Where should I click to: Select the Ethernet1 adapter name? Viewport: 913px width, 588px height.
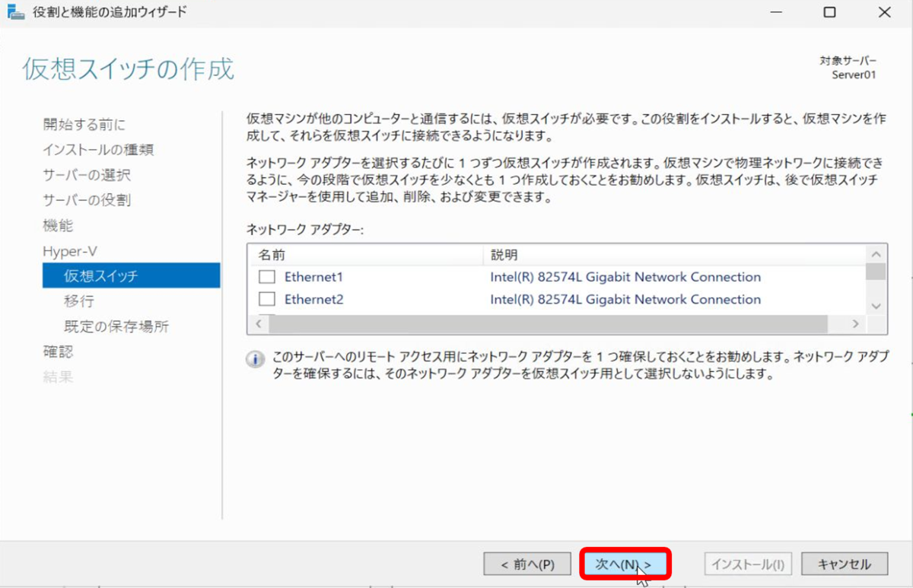pos(314,277)
